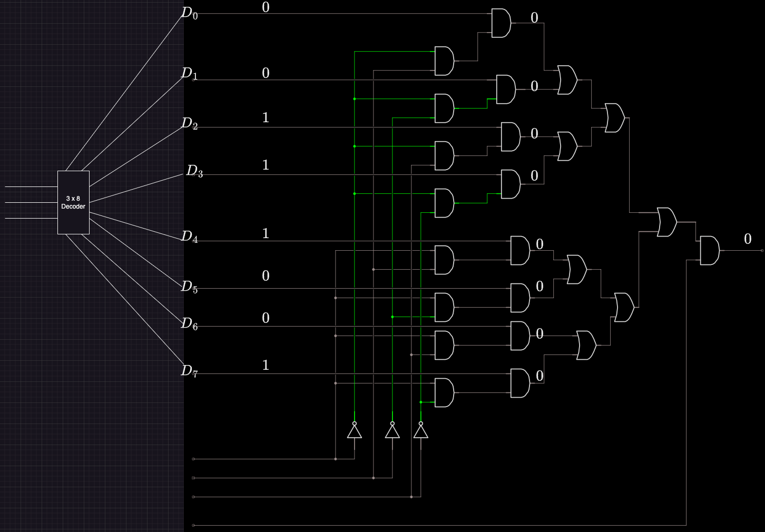Click the bottom enable input pin
The image size is (765, 532).
coord(193,525)
